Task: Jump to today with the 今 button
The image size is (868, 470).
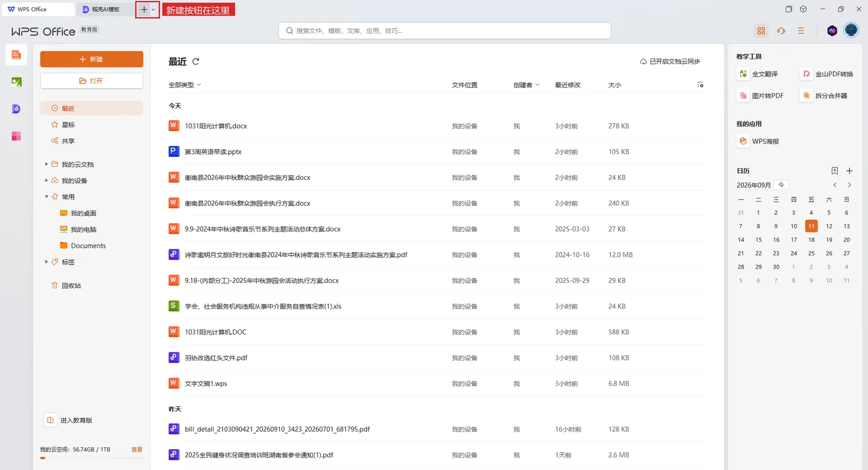Action: 781,185
